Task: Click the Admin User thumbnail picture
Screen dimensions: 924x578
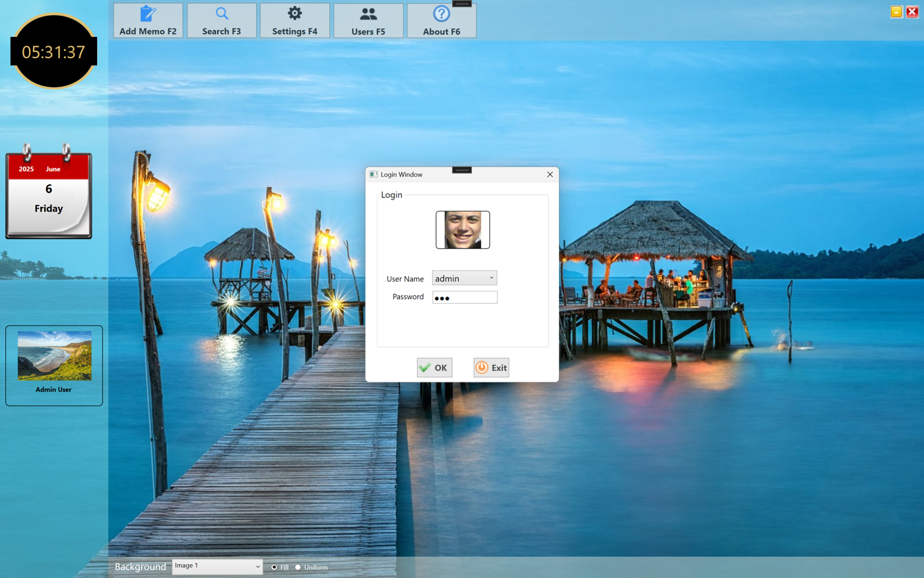Action: click(x=55, y=356)
